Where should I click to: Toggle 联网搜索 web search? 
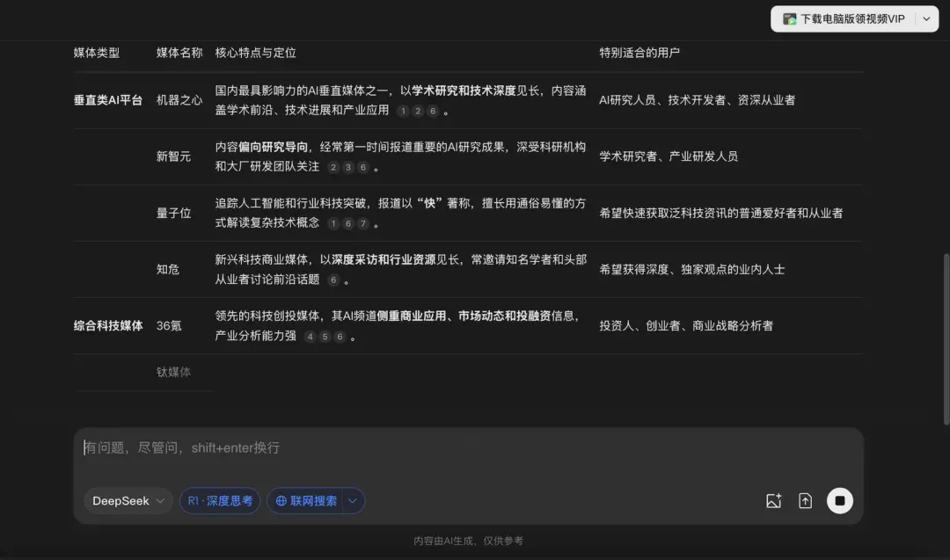pyautogui.click(x=310, y=500)
